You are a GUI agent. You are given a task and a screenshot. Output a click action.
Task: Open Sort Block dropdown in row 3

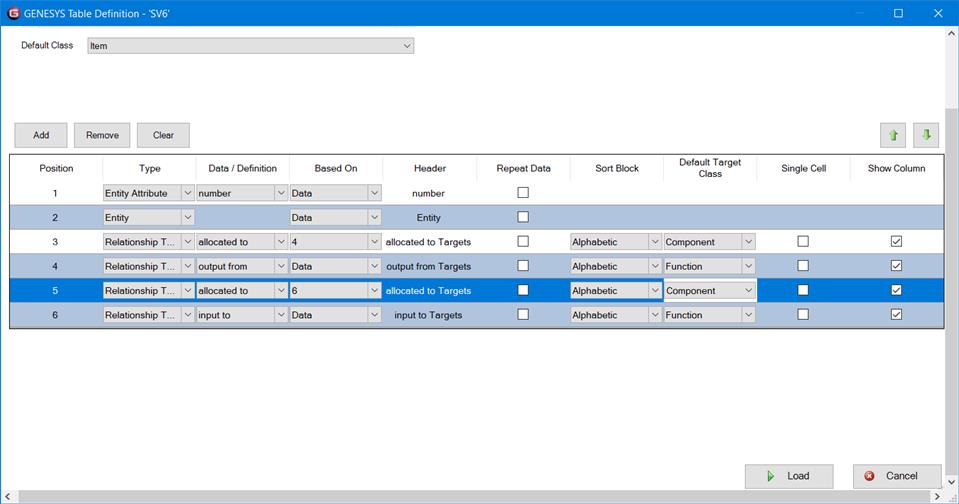[654, 242]
